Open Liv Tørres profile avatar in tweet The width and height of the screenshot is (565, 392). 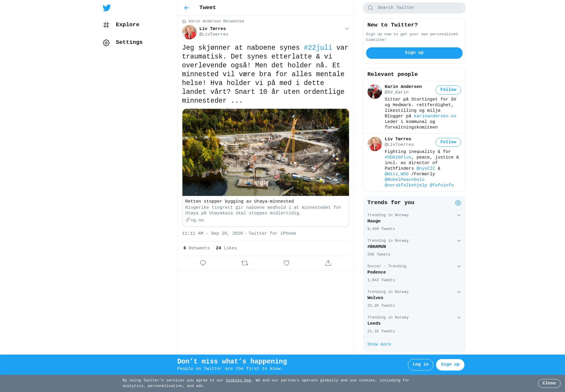[189, 32]
